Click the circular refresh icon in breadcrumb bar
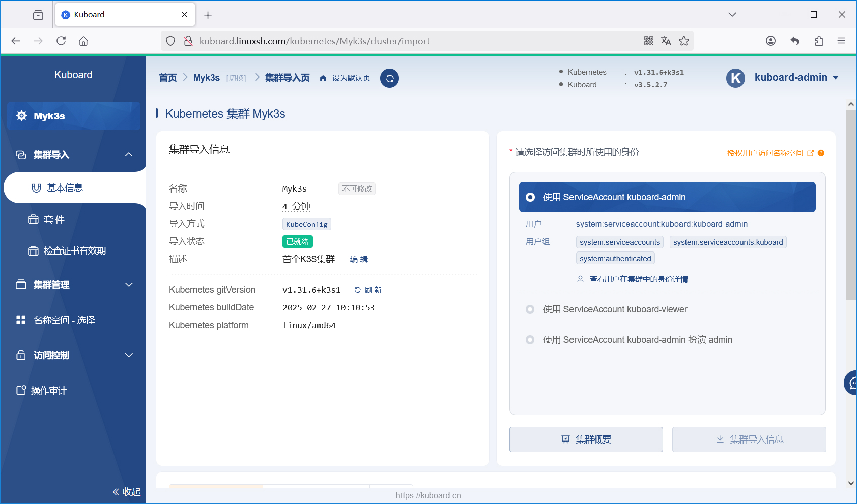Image resolution: width=857 pixels, height=504 pixels. [389, 78]
